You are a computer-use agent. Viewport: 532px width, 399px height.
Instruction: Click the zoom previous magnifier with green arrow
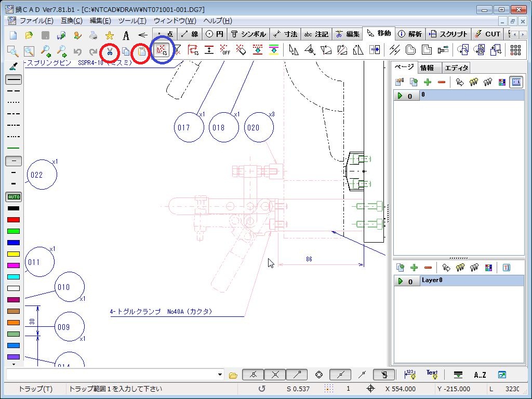click(46, 51)
